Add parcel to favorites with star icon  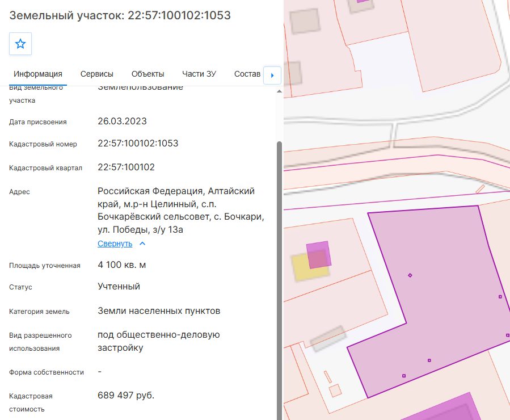click(20, 44)
